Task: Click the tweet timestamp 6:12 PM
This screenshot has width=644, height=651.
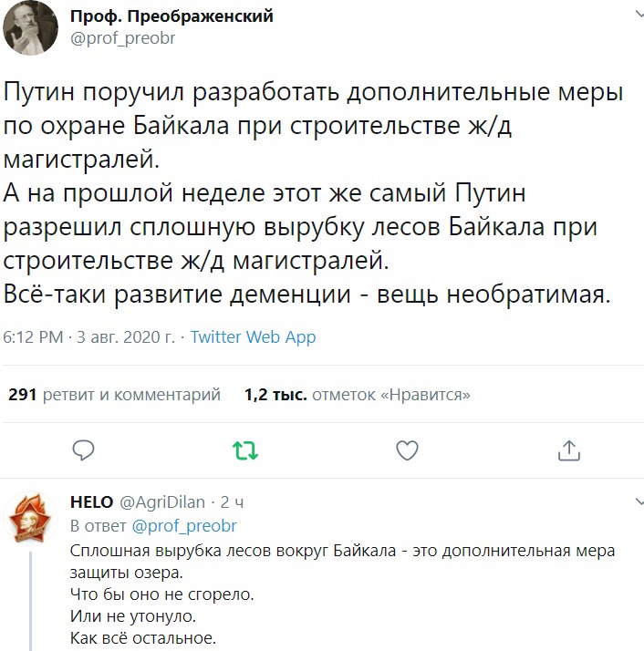Action: (x=32, y=337)
